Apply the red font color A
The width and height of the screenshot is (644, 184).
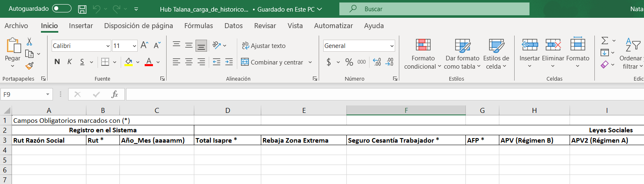[149, 62]
